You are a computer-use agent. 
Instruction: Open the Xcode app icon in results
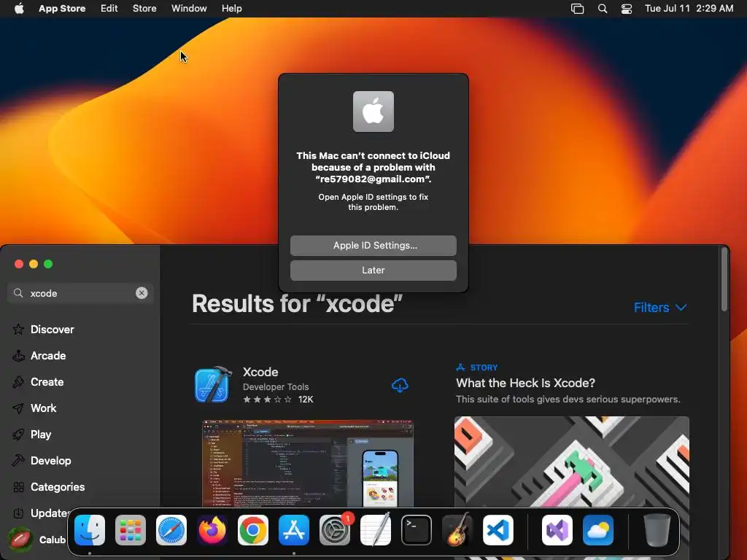tap(213, 385)
